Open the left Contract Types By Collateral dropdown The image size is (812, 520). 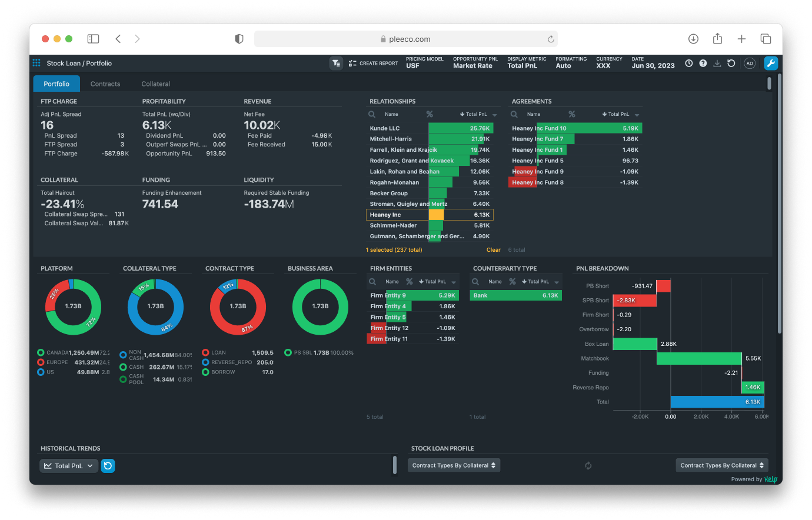coord(454,465)
